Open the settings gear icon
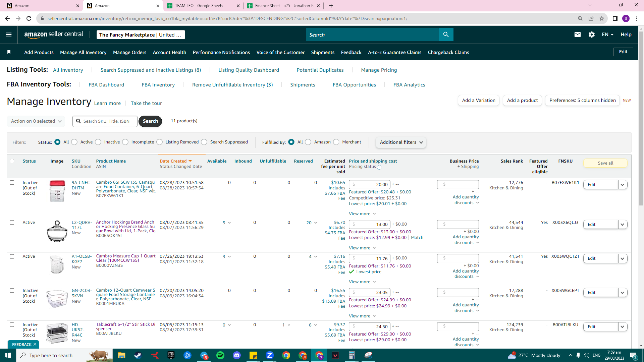This screenshot has width=644, height=362. [592, 35]
